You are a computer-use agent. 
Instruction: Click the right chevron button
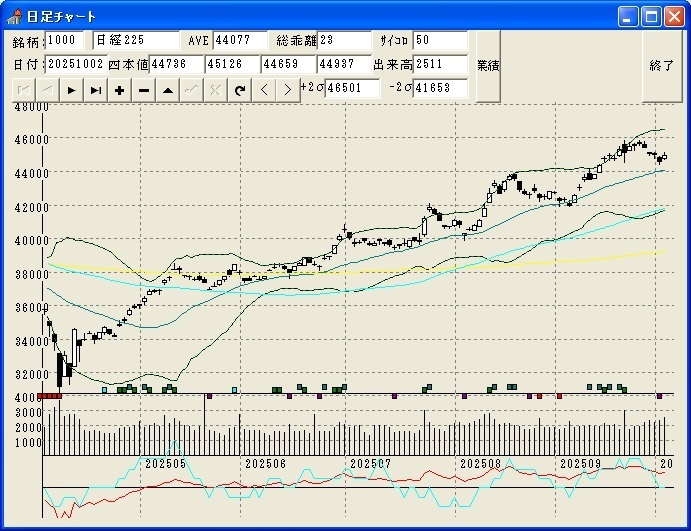click(x=288, y=90)
